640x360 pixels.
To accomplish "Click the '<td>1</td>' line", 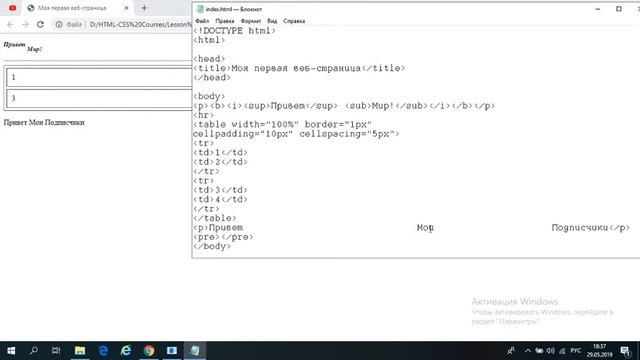I will click(x=220, y=153).
